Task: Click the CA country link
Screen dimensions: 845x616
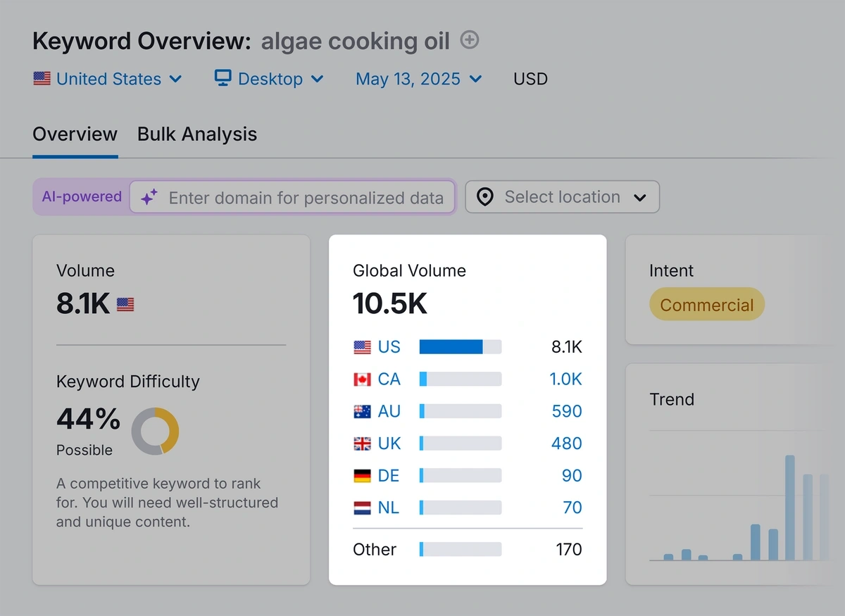Action: coord(389,379)
